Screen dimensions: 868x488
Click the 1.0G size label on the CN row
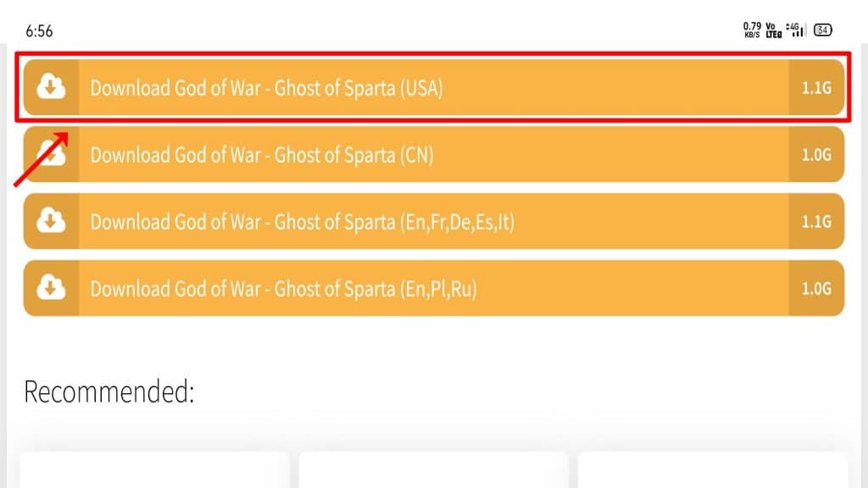pos(816,154)
